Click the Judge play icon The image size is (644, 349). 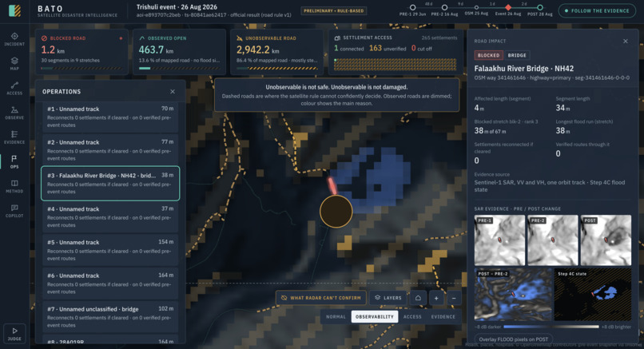click(14, 331)
